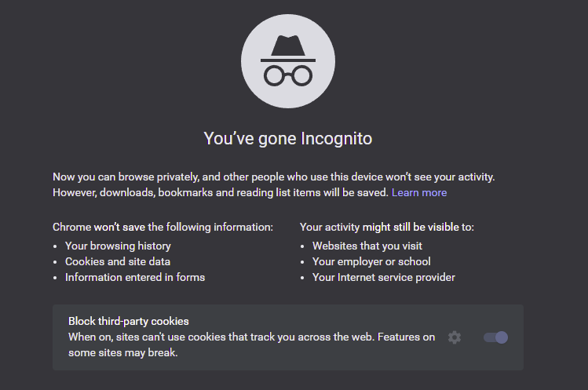
Task: Open the Learn more link
Action: pos(419,193)
